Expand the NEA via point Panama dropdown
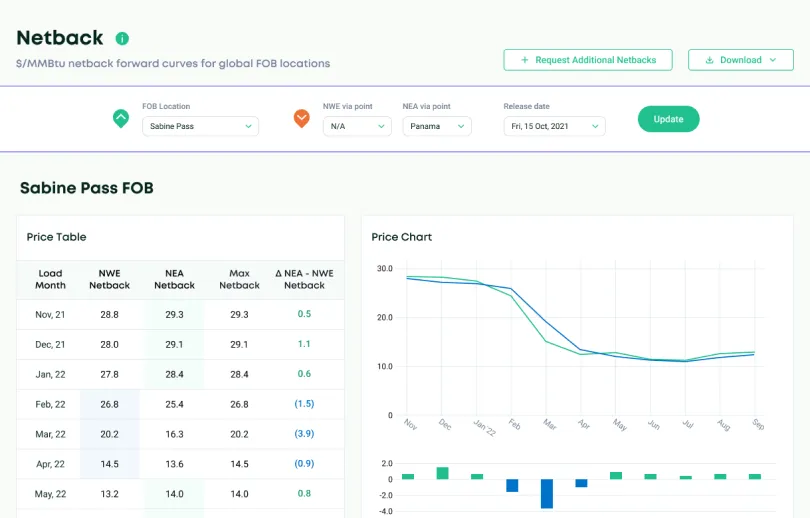Screen dimensions: 810x518 coord(437,126)
